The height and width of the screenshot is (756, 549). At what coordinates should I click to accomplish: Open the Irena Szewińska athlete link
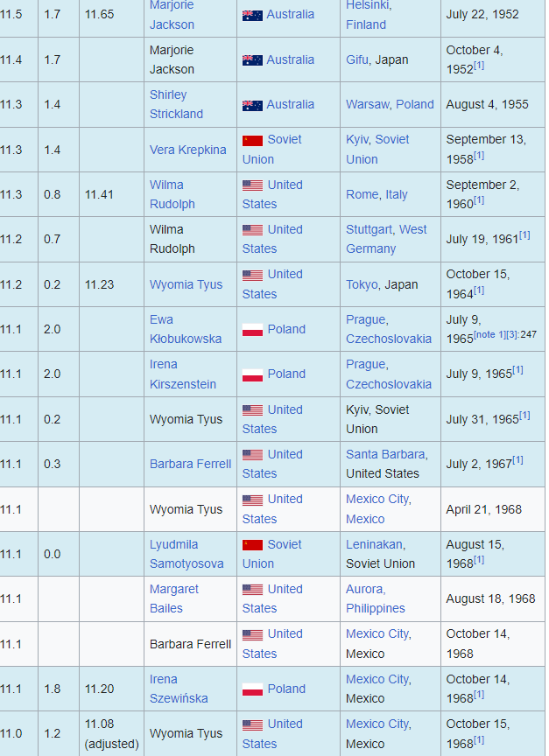pos(179,689)
